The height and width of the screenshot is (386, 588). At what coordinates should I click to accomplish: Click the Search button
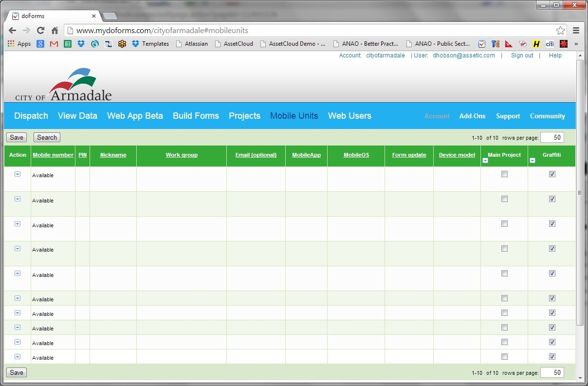pos(47,138)
